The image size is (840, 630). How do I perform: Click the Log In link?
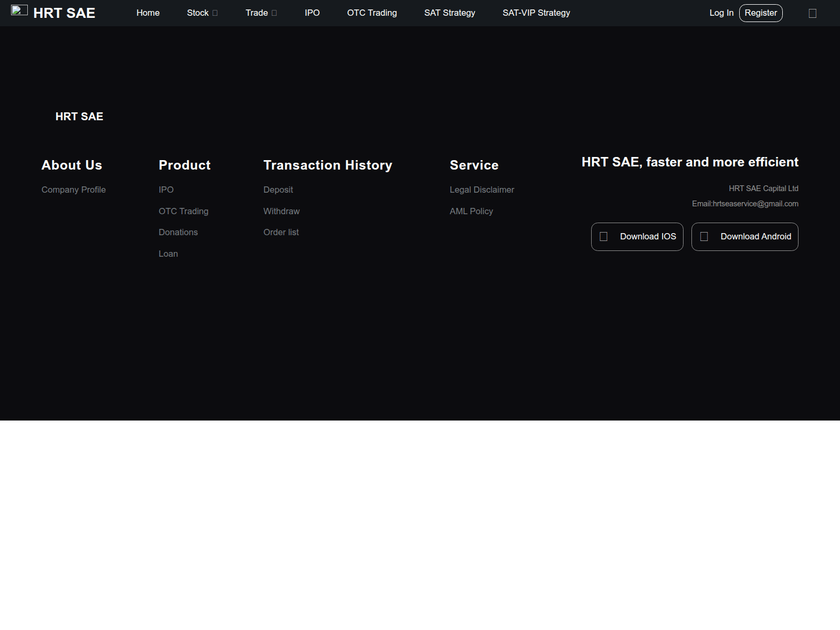tap(721, 13)
